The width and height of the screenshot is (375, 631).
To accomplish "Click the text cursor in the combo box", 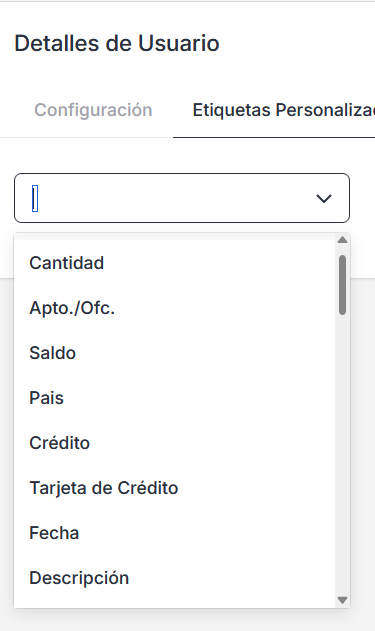I will [x=35, y=198].
